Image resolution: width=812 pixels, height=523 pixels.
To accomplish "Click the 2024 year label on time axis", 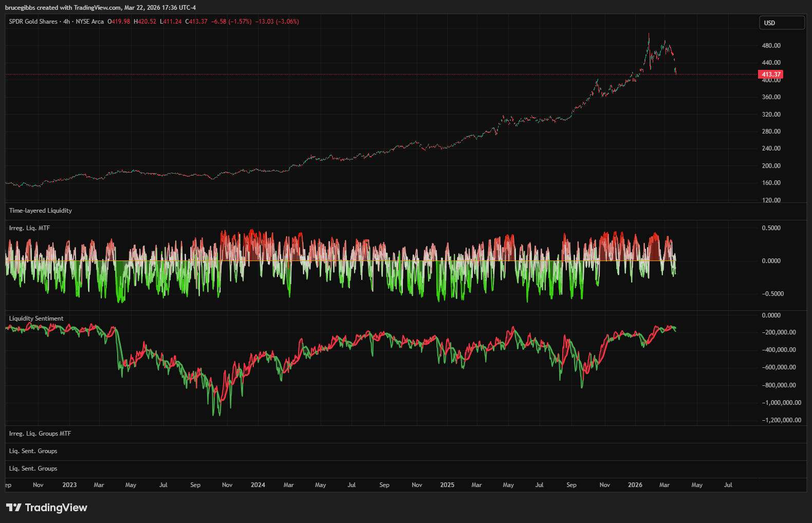I will coord(258,485).
